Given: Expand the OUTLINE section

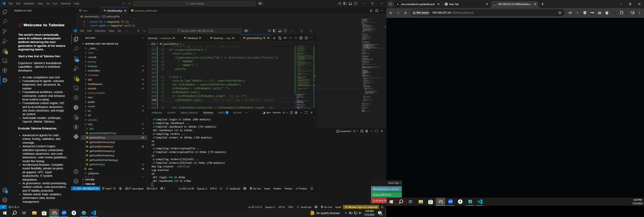Looking at the screenshot, I should tap(114, 180).
